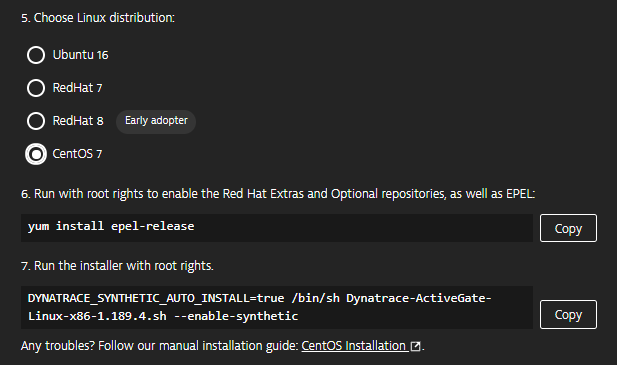Copy the Dynatrace installer command
Viewport: 617px width, 365px height.
tap(568, 315)
